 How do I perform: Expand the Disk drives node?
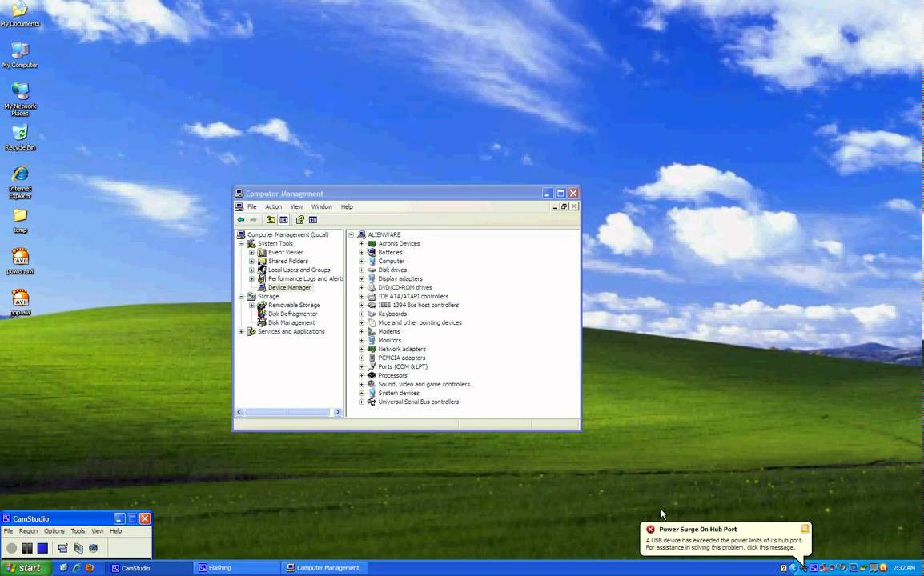pos(362,270)
